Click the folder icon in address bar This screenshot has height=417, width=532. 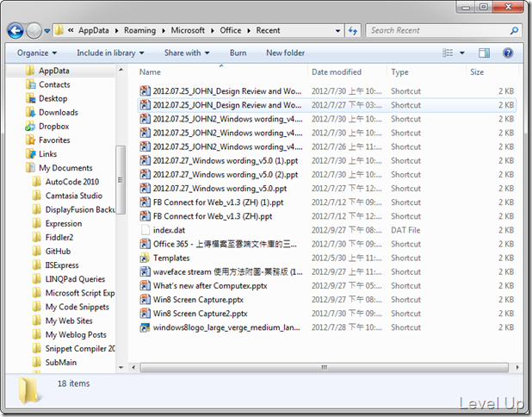point(59,30)
